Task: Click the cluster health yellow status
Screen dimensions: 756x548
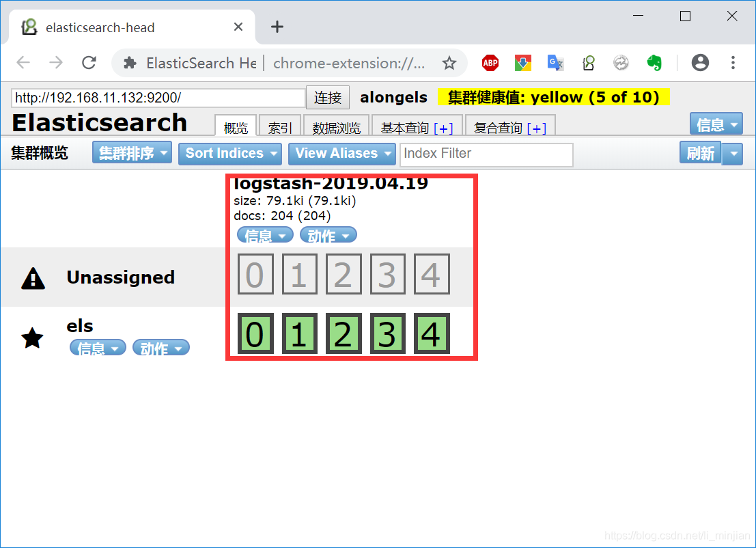Action: pos(553,97)
